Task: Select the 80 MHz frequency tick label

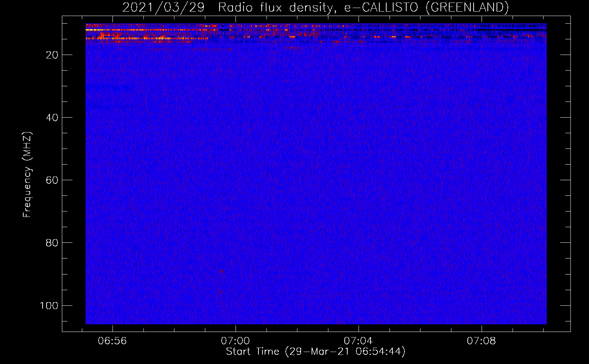Action: click(52, 243)
